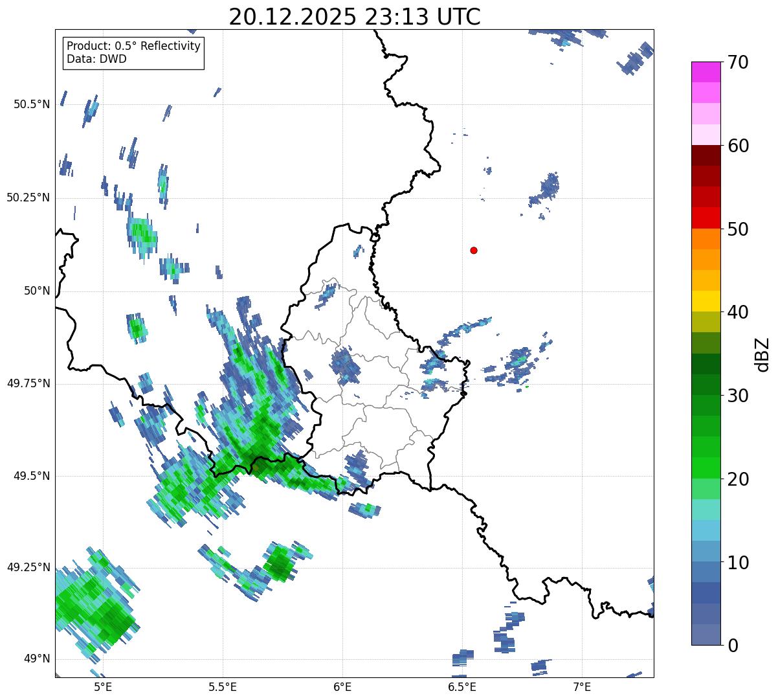Click the '49.75°N' latitude label
This screenshot has width=778, height=700.
[28, 383]
